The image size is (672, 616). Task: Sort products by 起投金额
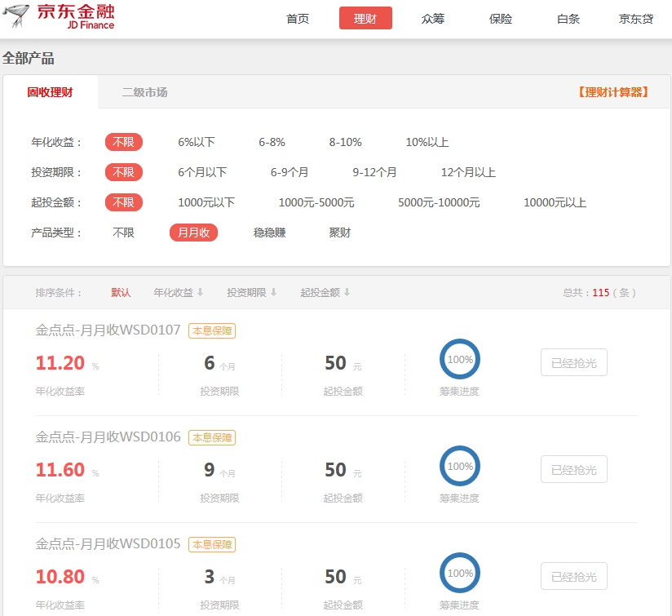click(325, 293)
